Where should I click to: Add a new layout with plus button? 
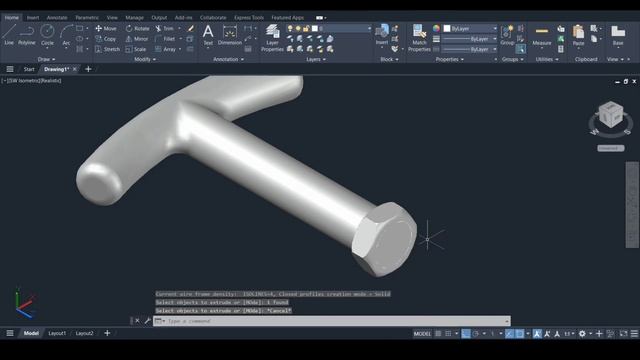click(x=107, y=333)
